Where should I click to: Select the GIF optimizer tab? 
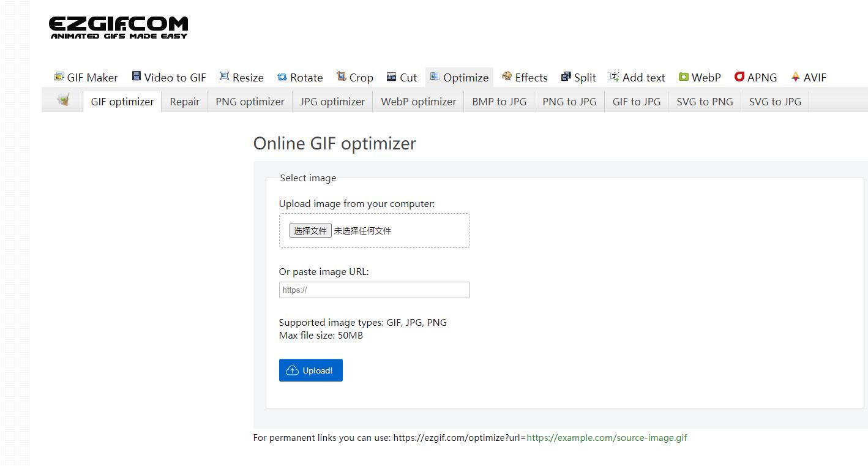[122, 102]
